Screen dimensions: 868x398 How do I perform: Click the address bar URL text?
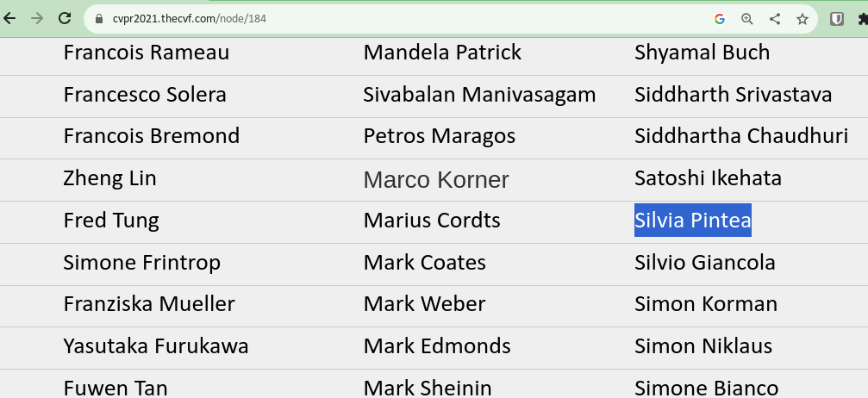tap(190, 19)
